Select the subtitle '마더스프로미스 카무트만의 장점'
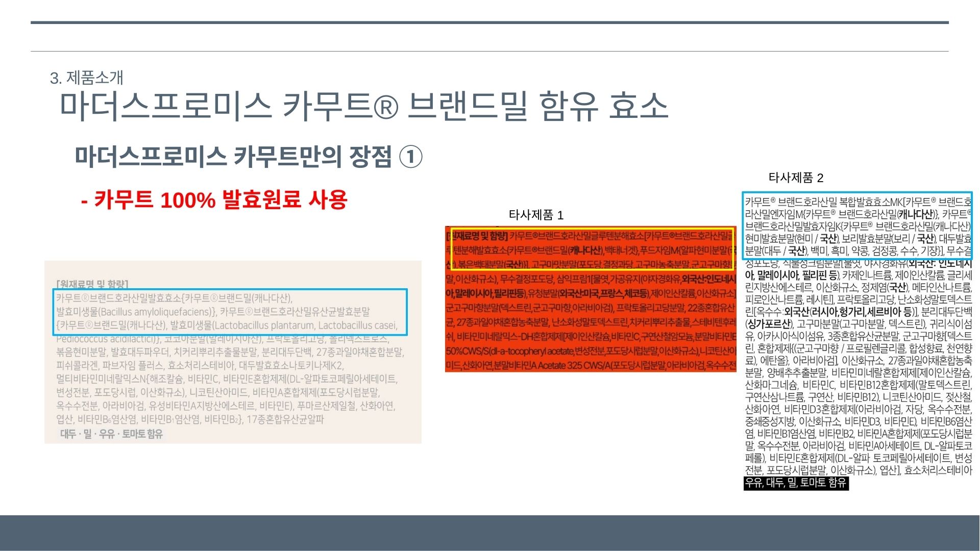980x551 pixels. pyautogui.click(x=234, y=157)
